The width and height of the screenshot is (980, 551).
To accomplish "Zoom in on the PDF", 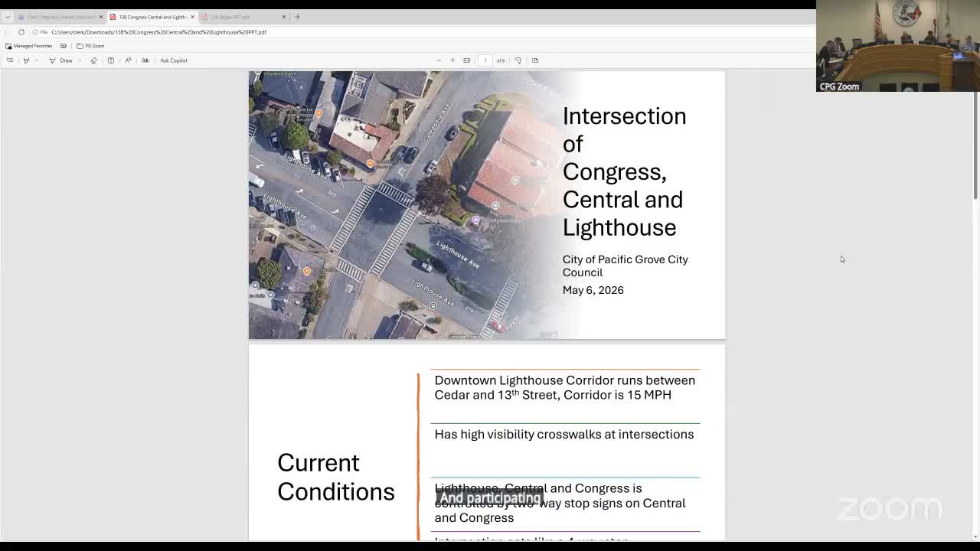I will 452,60.
